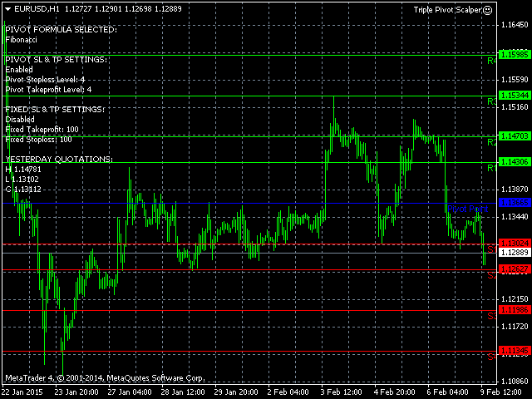The image size is (532, 399).
Task: Click yesterday's low value L 1.13102
Action: point(22,180)
